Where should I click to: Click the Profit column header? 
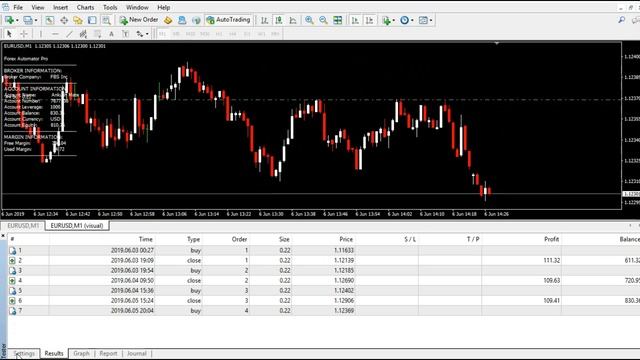point(551,239)
